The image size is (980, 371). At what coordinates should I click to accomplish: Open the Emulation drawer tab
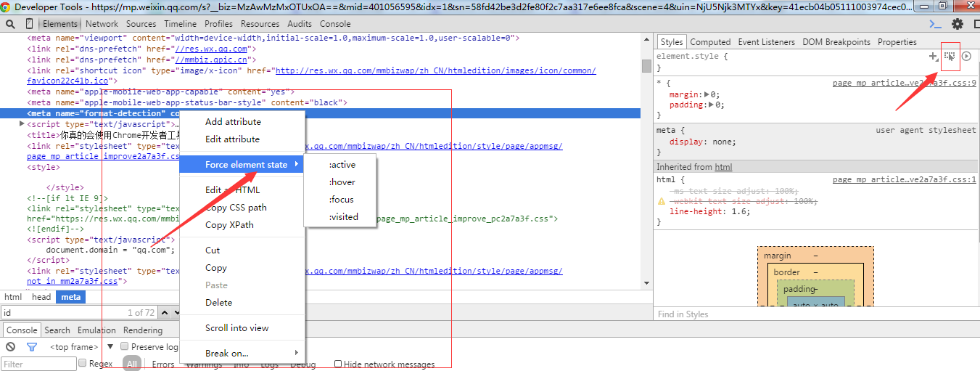(96, 330)
